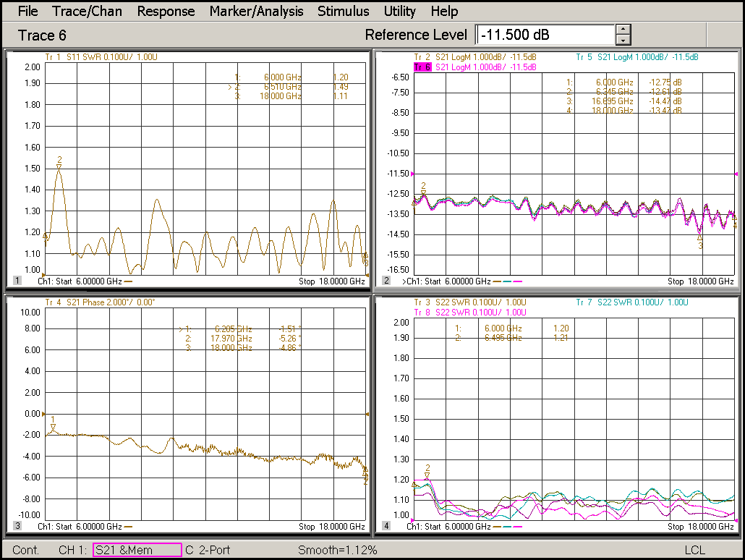The width and height of the screenshot is (745, 560).
Task: Open the File menu
Action: coord(27,11)
